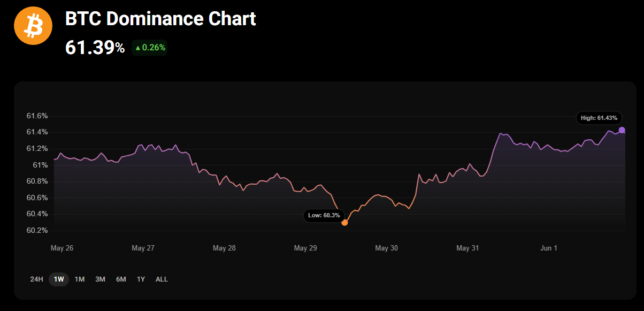This screenshot has width=644, height=311.
Task: Choose the 1Y time range
Action: [x=141, y=279]
